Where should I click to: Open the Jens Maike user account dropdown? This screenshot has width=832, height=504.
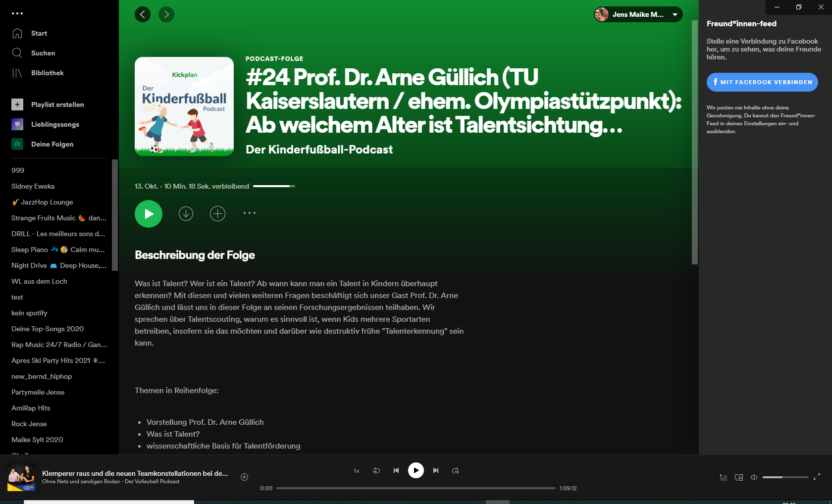[x=638, y=14]
